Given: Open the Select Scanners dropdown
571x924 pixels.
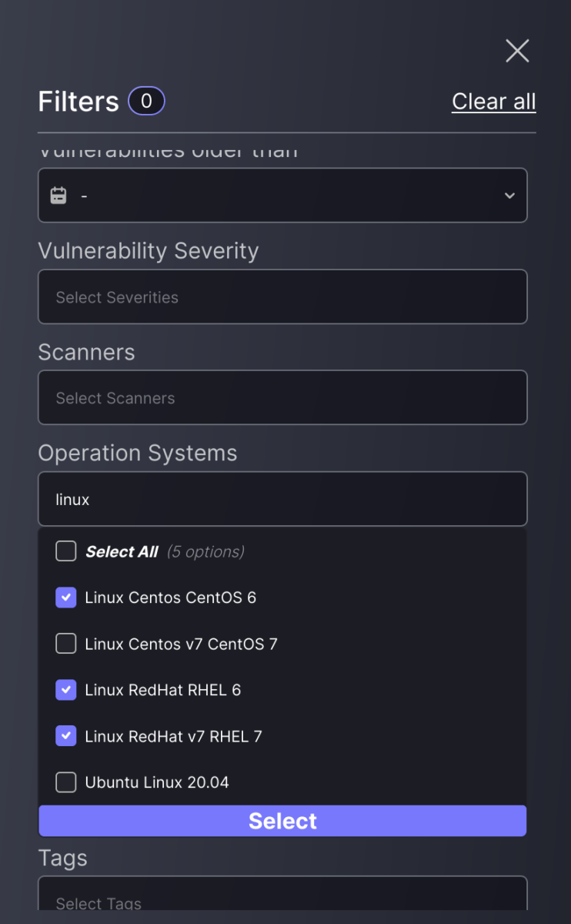Looking at the screenshot, I should point(282,397).
